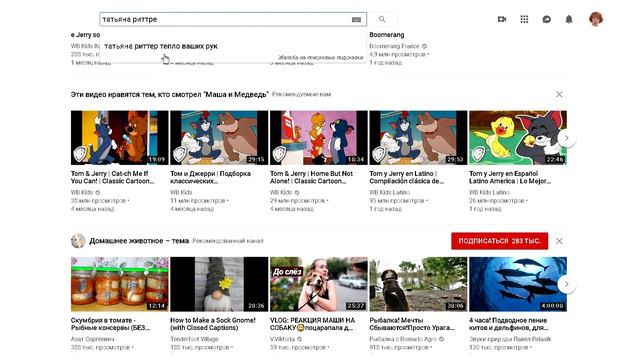The height and width of the screenshot is (360, 640).
Task: Click "Домашнее животное – тема" heading
Action: [139, 241]
